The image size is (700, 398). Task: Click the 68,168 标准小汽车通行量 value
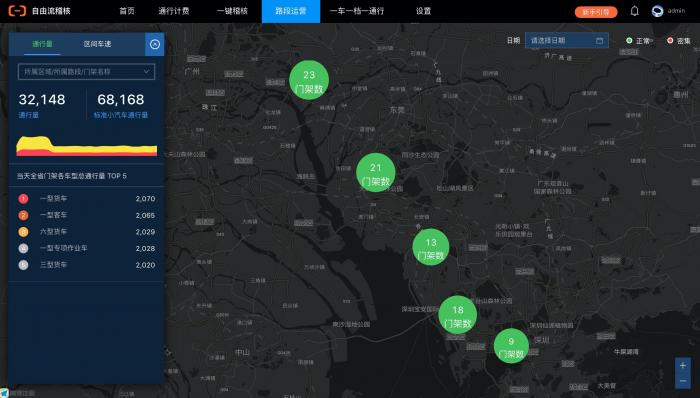pos(121,100)
